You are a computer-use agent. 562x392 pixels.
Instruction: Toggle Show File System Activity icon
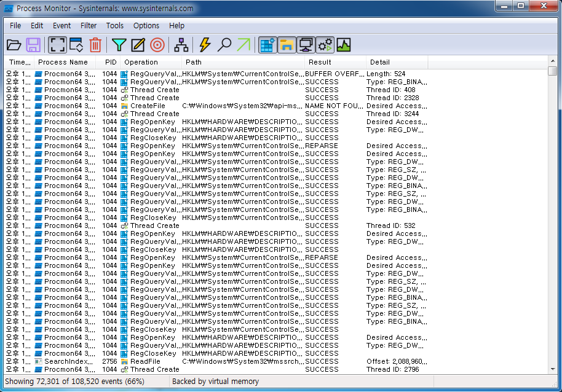pyautogui.click(x=287, y=45)
